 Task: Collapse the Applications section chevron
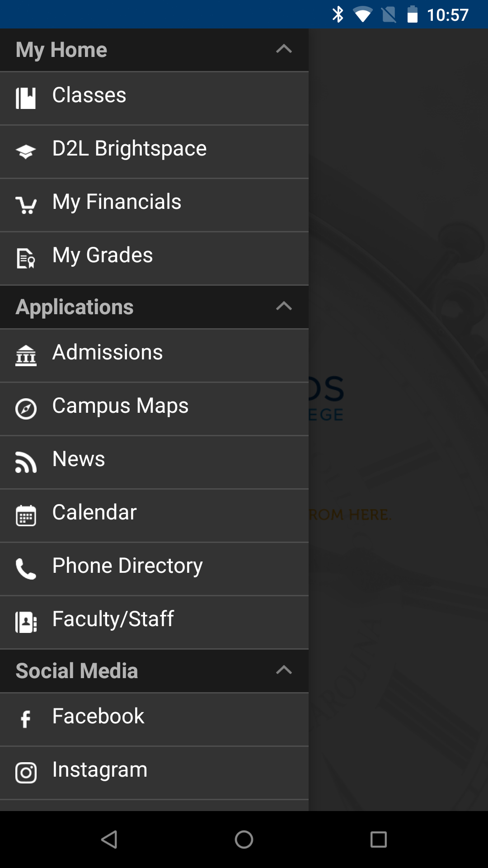tap(284, 307)
